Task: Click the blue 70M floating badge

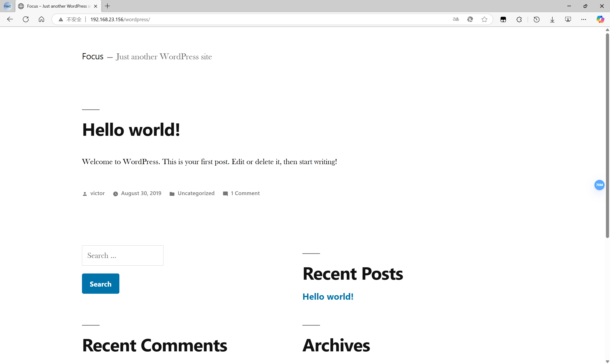Action: pos(599,185)
